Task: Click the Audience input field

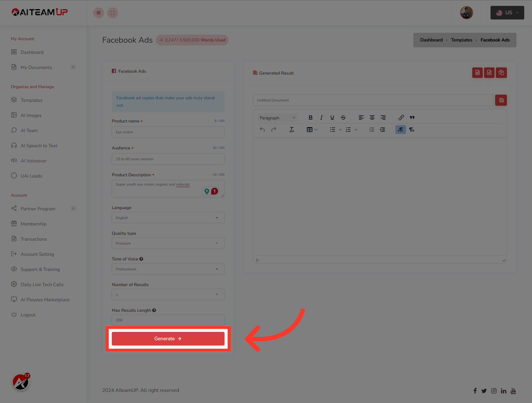Action: pyautogui.click(x=168, y=159)
